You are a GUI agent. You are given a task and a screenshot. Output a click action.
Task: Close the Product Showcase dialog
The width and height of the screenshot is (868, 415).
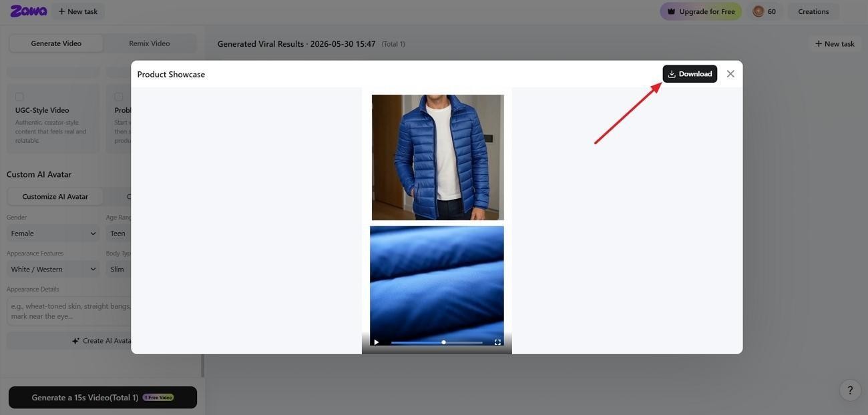coord(730,74)
